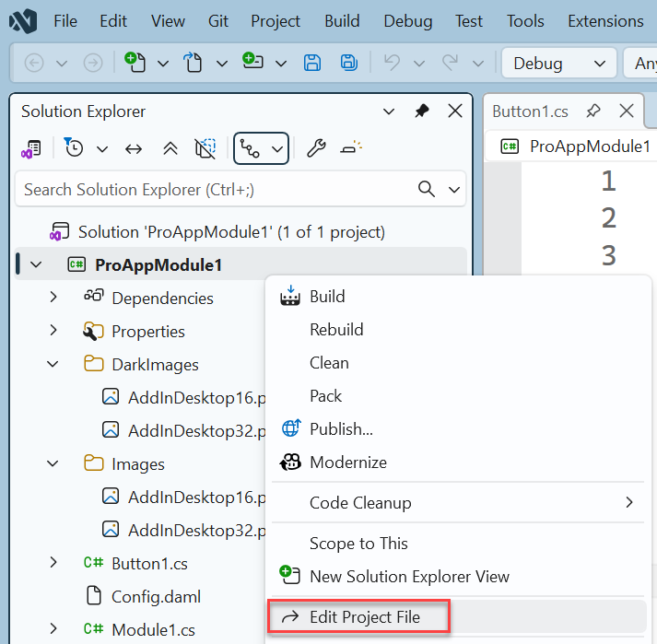
Task: Open the Edit menu
Action: [x=113, y=21]
